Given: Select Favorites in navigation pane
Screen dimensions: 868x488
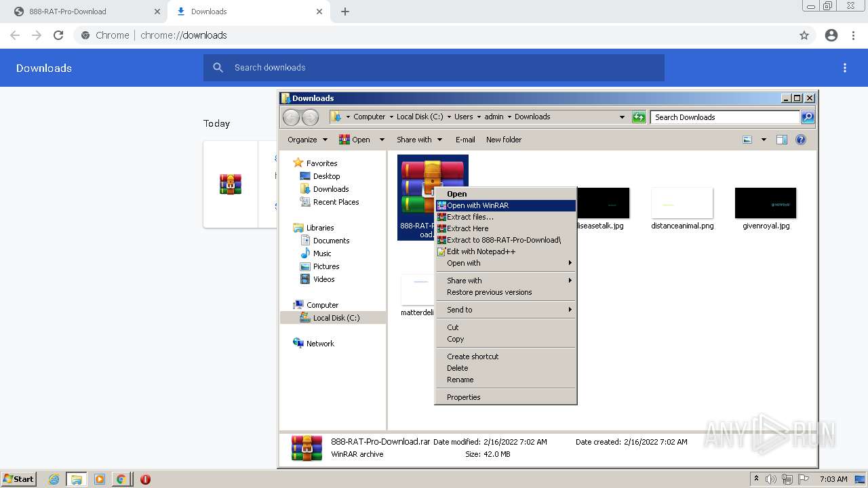Looking at the screenshot, I should tap(315, 163).
